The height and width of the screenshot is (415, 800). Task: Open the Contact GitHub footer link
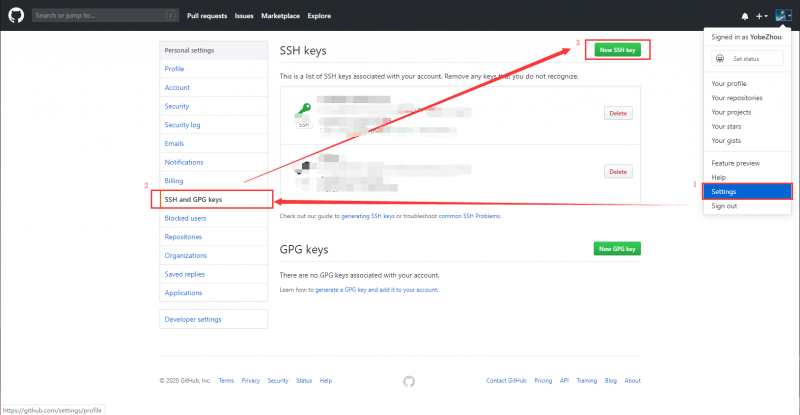506,381
